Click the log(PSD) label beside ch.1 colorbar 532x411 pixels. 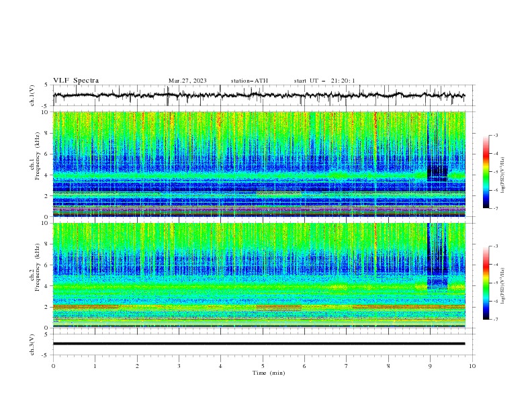502,175
